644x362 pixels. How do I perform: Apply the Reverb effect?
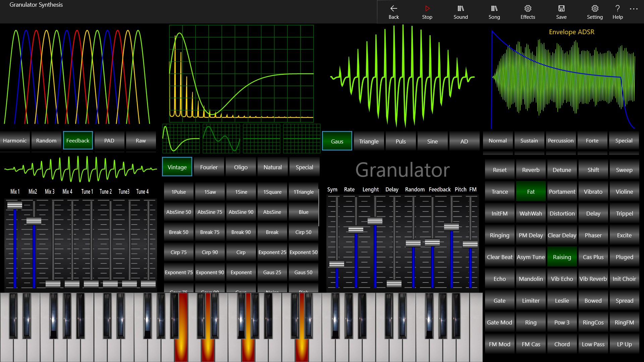530,170
